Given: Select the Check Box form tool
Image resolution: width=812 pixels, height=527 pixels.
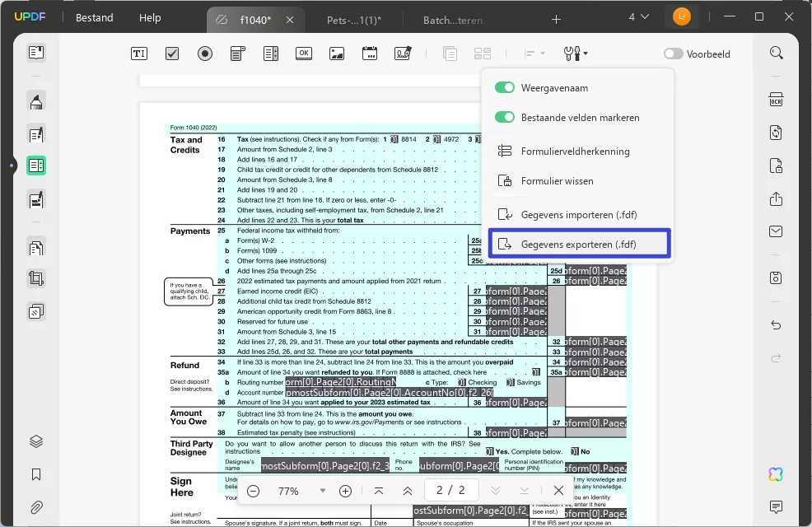Looking at the screenshot, I should (x=172, y=54).
